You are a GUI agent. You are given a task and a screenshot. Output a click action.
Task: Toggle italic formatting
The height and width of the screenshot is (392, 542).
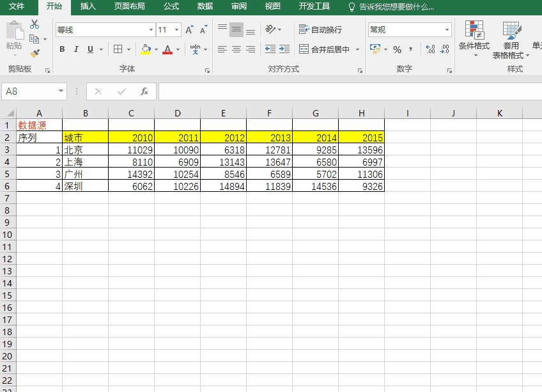click(x=76, y=49)
